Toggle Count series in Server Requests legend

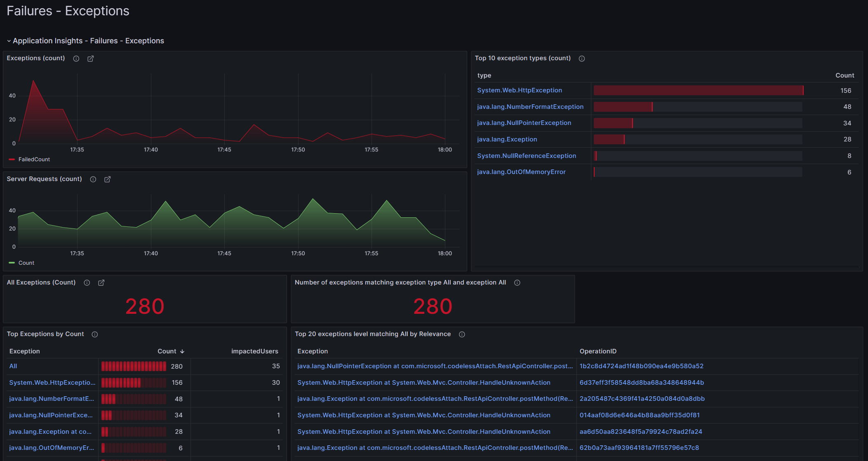[x=26, y=263]
